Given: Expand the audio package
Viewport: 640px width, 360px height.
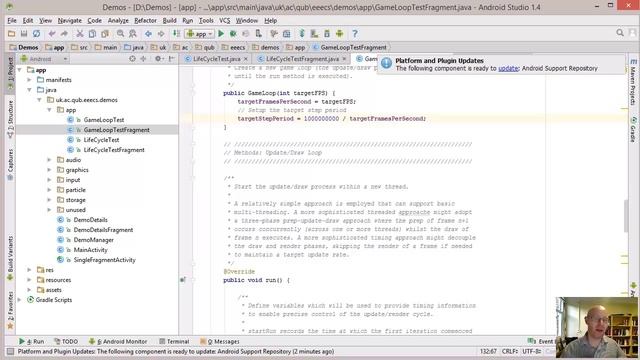Looking at the screenshot, I should 49,160.
